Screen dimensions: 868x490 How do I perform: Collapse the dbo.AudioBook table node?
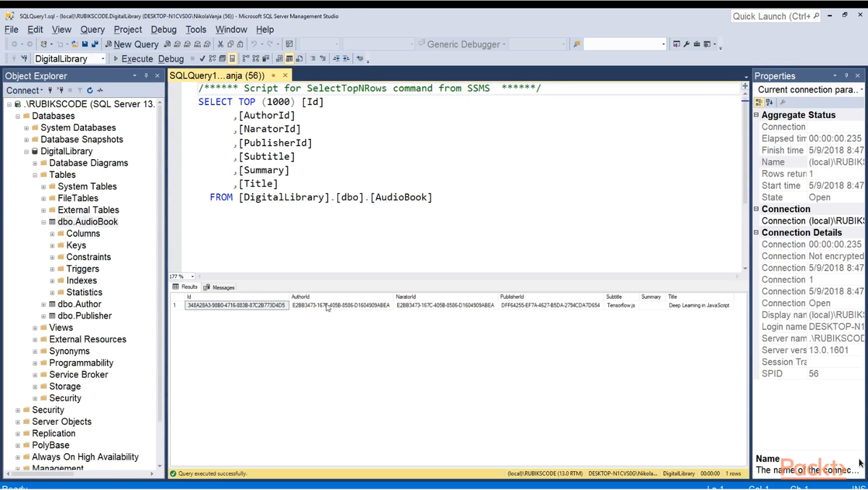pyautogui.click(x=44, y=221)
